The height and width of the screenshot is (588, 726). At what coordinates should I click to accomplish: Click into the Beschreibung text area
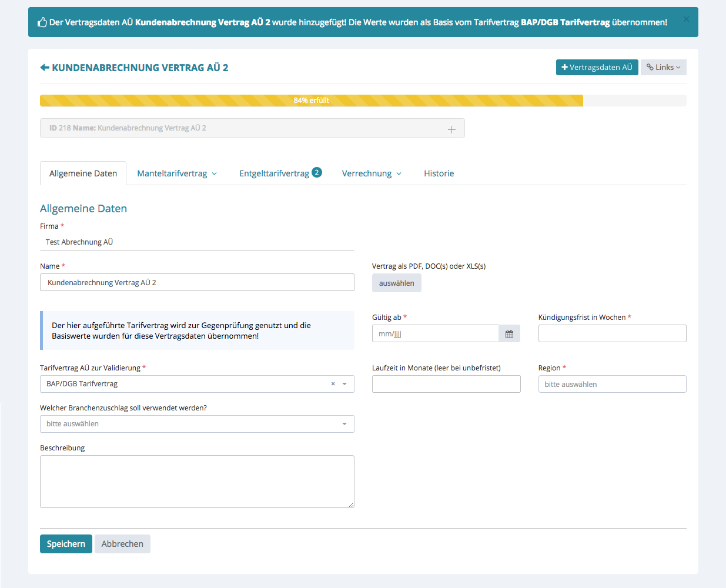pos(197,481)
